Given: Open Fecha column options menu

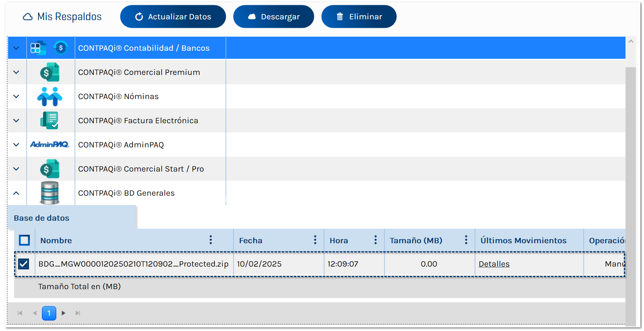Looking at the screenshot, I should pyautogui.click(x=315, y=240).
